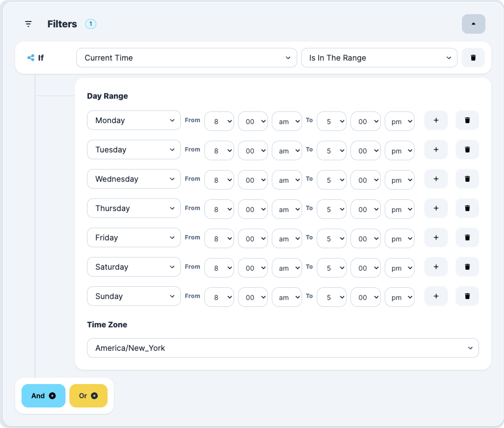Change Sunday's To am/pm dropdown
This screenshot has width=504, height=428.
400,297
